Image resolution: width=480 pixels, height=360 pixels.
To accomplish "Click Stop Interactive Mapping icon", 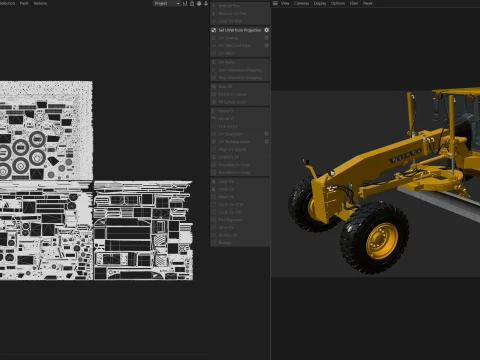I will click(214, 78).
